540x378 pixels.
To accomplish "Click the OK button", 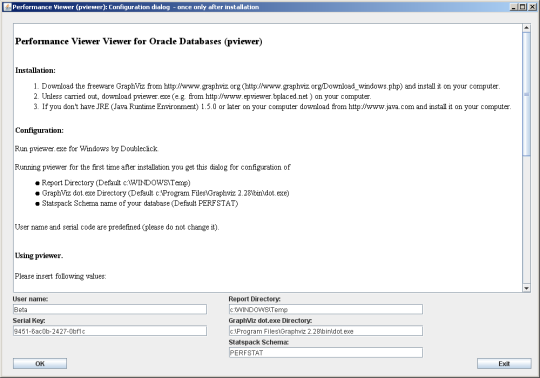I will [x=40, y=364].
